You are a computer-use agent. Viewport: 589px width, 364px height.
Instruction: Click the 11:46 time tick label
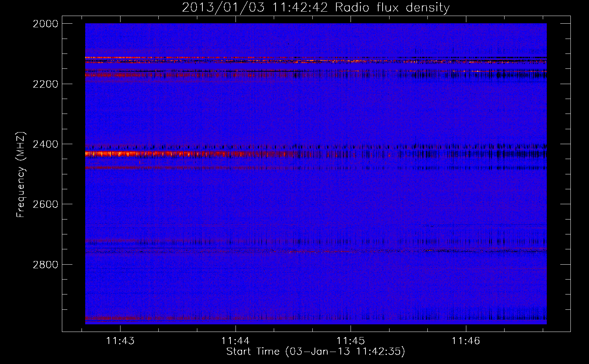(466, 341)
